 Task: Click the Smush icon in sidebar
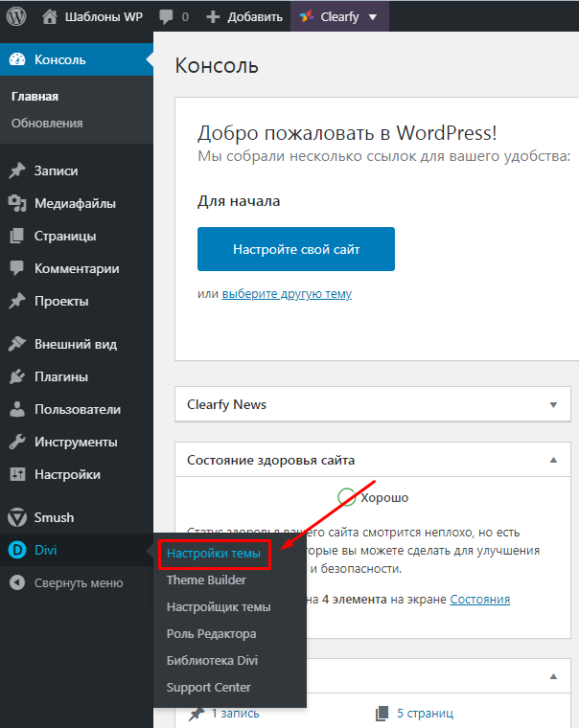[x=17, y=517]
